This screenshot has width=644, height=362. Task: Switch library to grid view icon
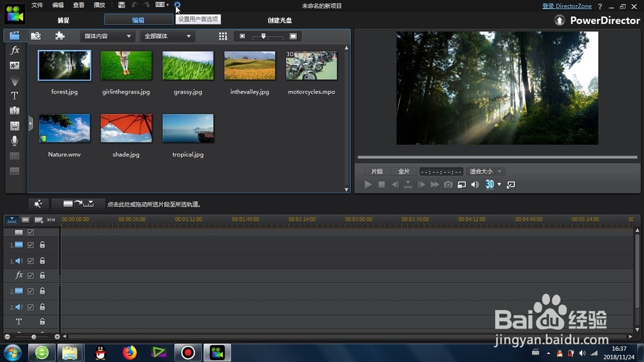coord(223,36)
